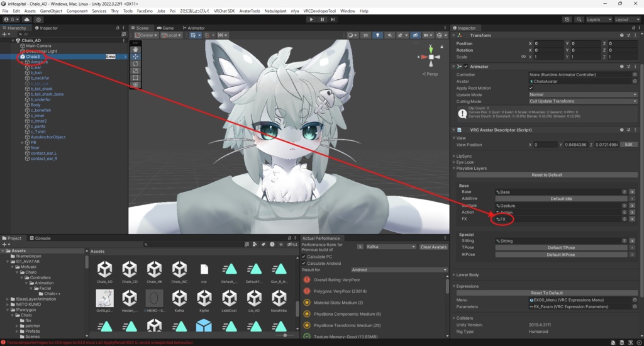Expand the LipSync section
The width and height of the screenshot is (644, 346).
pos(454,156)
